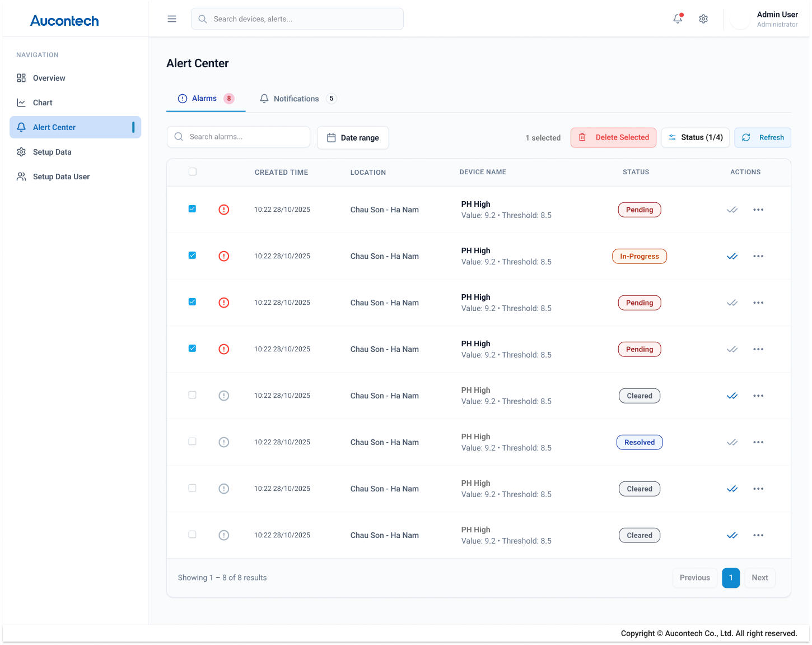Open the notification bell in header
The image size is (812, 645).
coord(678,18)
